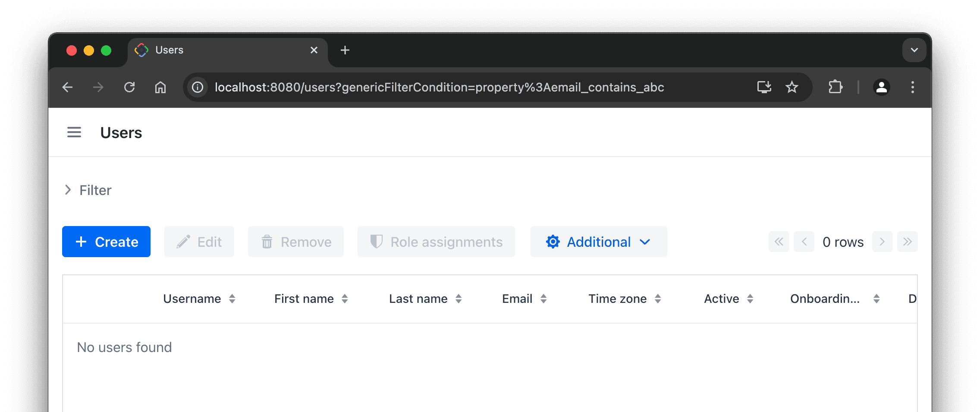Viewport: 980px width, 412px height.
Task: Click the install app icon in address bar
Action: [x=764, y=88]
